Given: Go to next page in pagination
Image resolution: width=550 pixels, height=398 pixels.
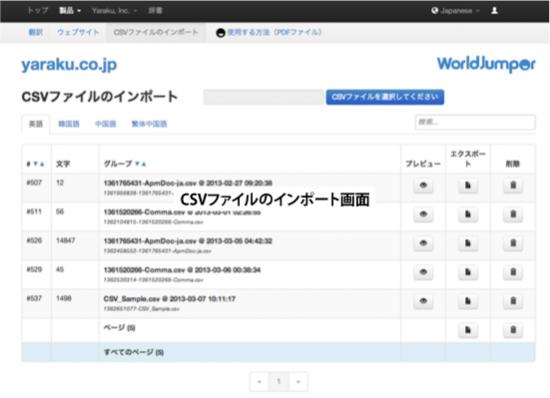Looking at the screenshot, I should [299, 381].
